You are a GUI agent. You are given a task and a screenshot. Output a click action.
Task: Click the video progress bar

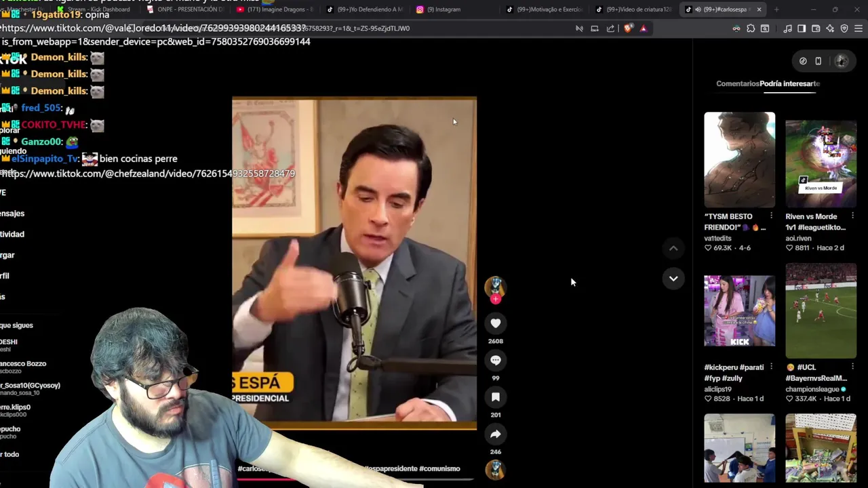[355, 479]
